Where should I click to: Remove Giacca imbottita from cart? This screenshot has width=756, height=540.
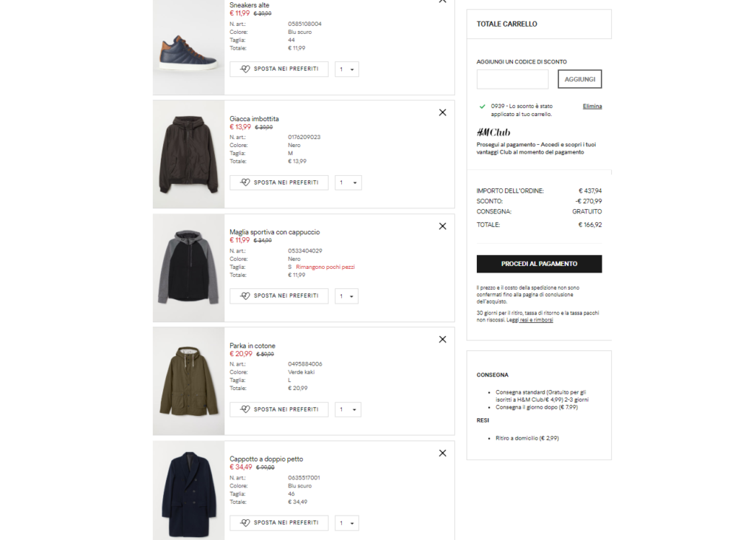click(x=442, y=112)
